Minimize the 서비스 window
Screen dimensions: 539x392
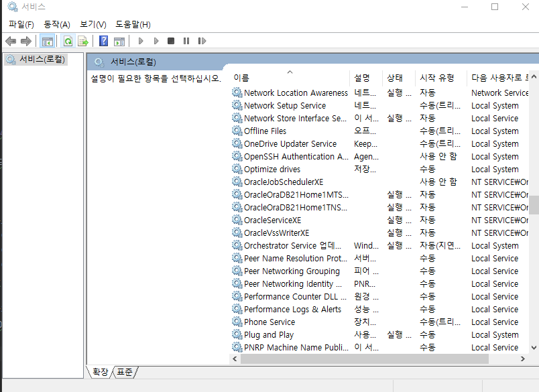[x=465, y=7]
